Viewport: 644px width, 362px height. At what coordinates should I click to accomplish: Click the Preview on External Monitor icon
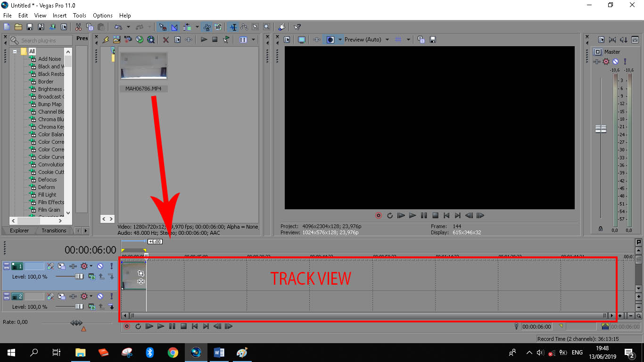(302, 40)
